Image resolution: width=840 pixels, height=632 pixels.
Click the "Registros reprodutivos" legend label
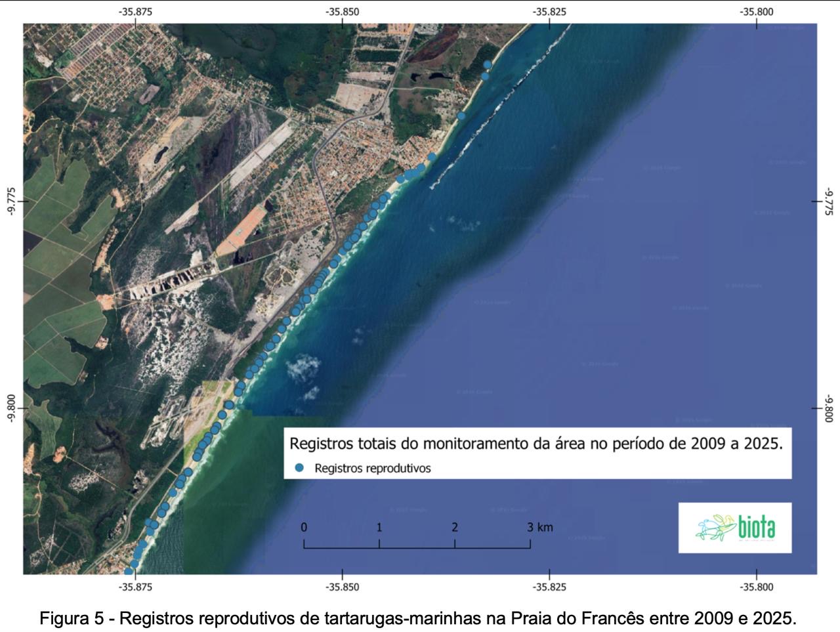point(372,468)
